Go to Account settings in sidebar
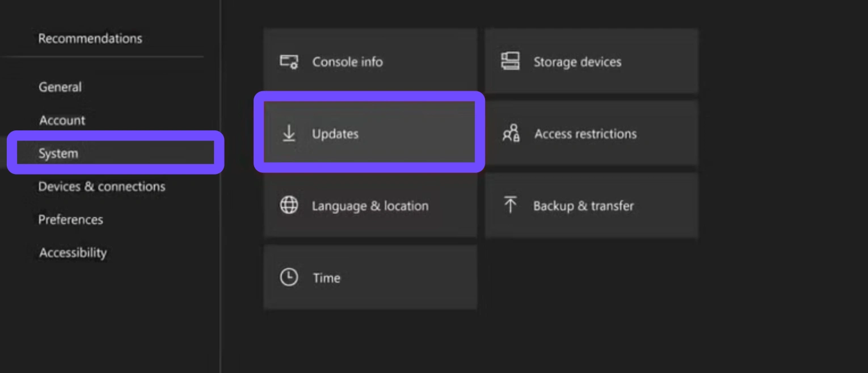 (x=62, y=120)
